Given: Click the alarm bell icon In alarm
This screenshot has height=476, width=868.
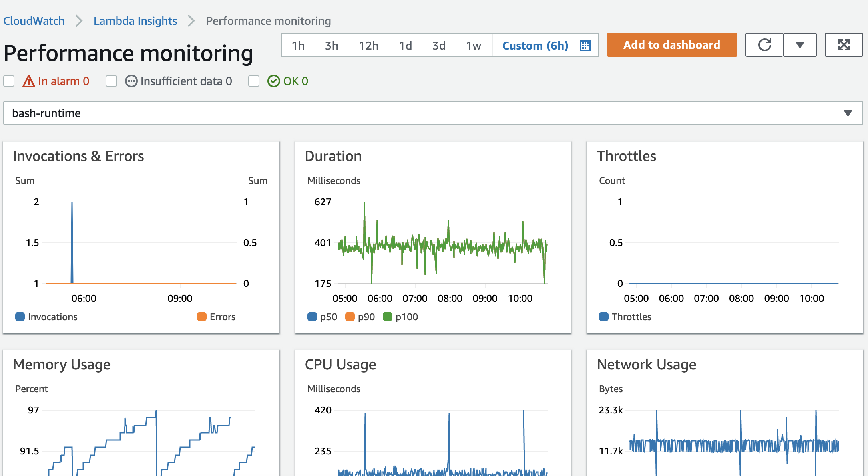Looking at the screenshot, I should click(x=28, y=81).
